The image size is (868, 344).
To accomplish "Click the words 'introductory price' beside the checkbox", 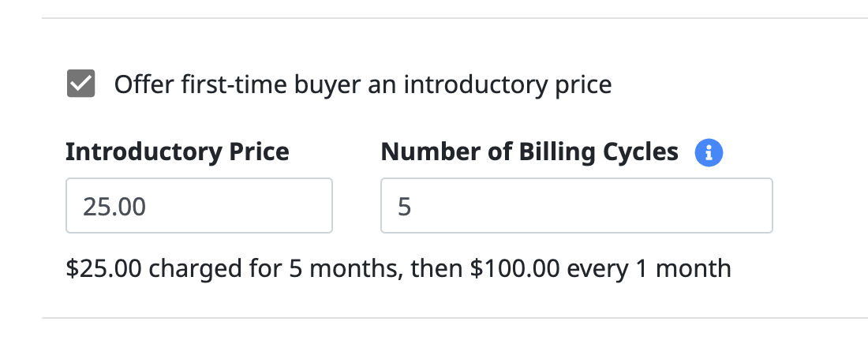I will click(x=507, y=84).
